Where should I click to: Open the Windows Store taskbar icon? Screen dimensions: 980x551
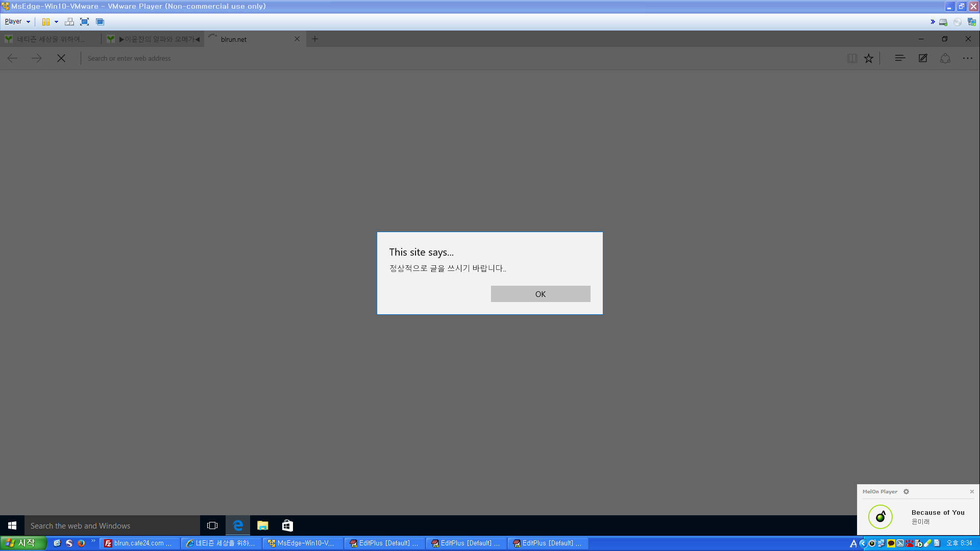[287, 525]
